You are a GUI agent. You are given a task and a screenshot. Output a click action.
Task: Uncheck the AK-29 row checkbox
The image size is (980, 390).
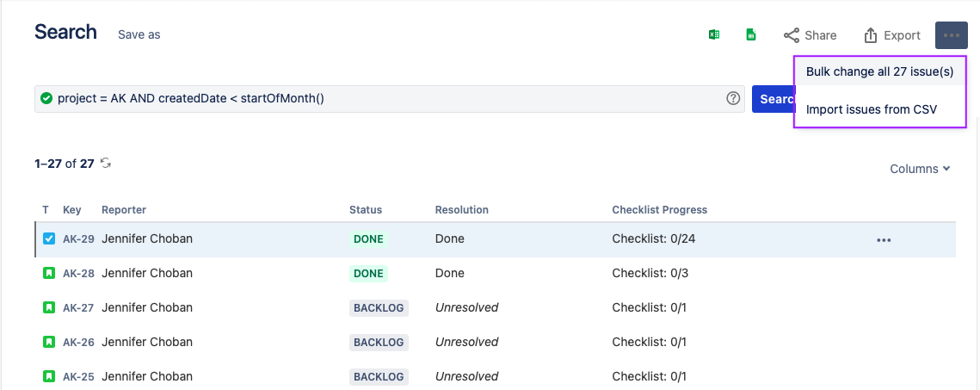tap(49, 238)
